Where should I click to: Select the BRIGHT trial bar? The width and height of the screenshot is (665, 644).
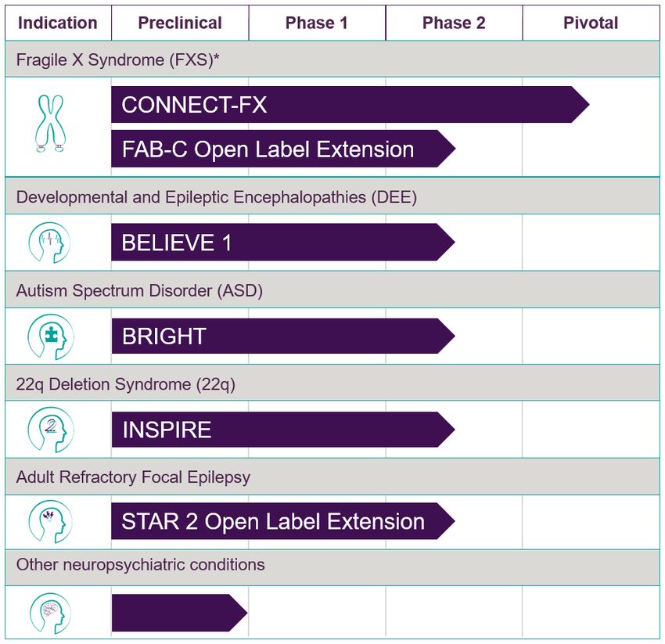(283, 336)
